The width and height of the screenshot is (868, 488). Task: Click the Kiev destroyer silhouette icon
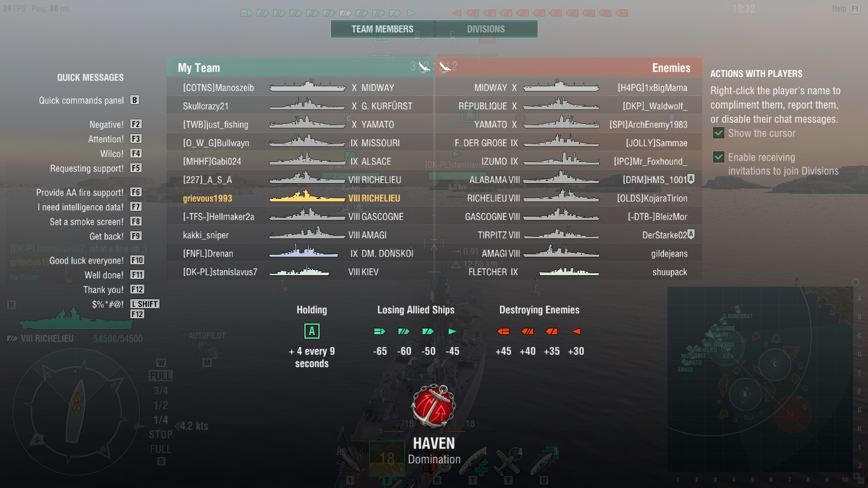299,272
